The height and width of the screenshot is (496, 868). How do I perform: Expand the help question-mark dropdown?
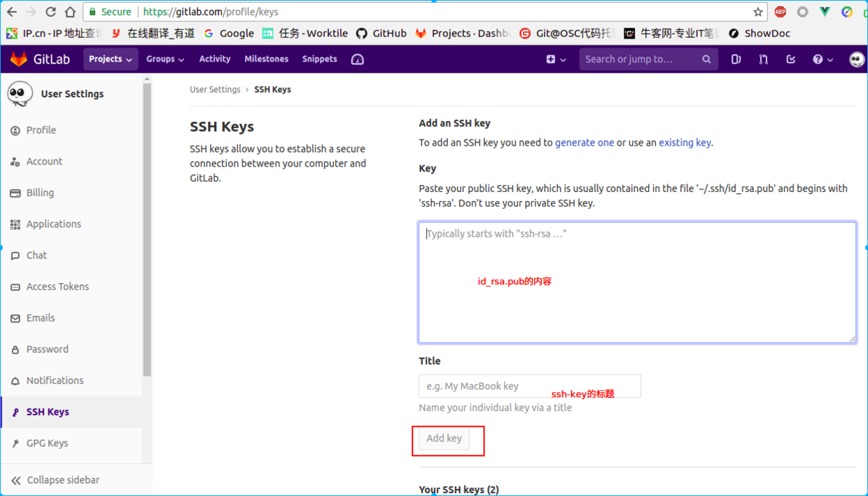822,59
